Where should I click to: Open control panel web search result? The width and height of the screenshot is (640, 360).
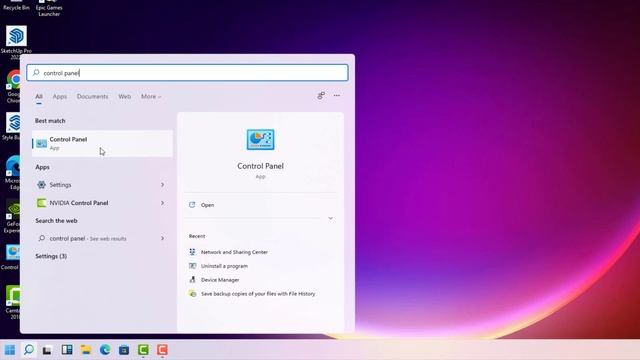pyautogui.click(x=102, y=238)
